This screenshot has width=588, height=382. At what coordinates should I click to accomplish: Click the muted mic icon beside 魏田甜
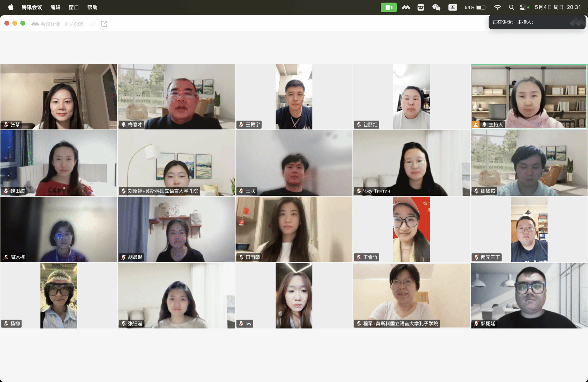pos(6,191)
